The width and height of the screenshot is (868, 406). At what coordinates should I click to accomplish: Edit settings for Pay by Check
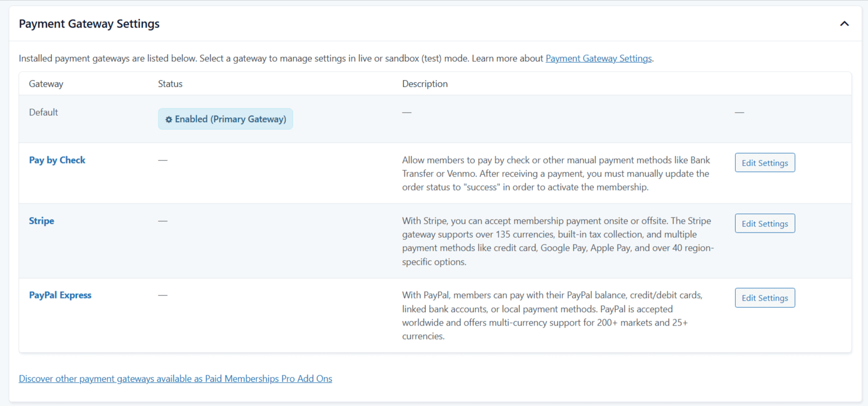tap(764, 163)
